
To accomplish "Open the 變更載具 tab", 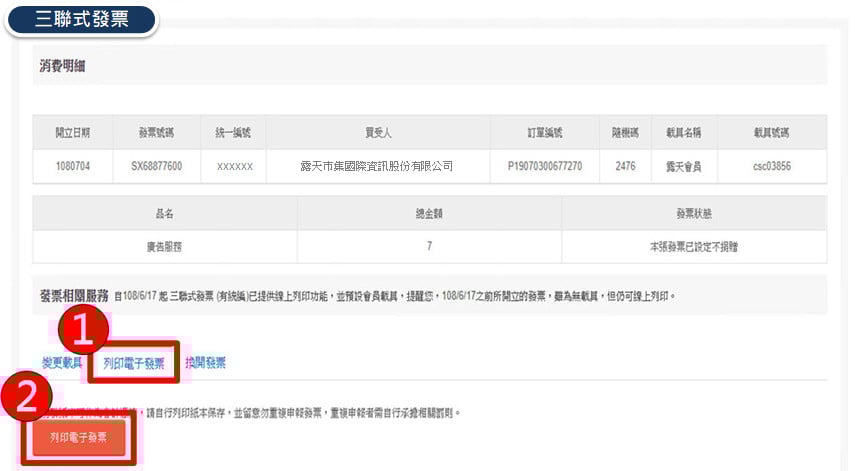I will click(62, 363).
